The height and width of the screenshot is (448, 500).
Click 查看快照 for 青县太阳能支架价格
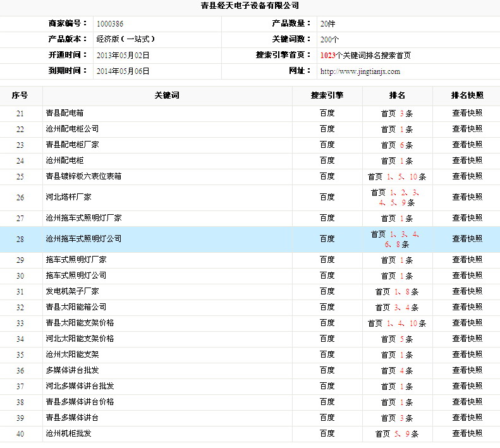tap(467, 323)
